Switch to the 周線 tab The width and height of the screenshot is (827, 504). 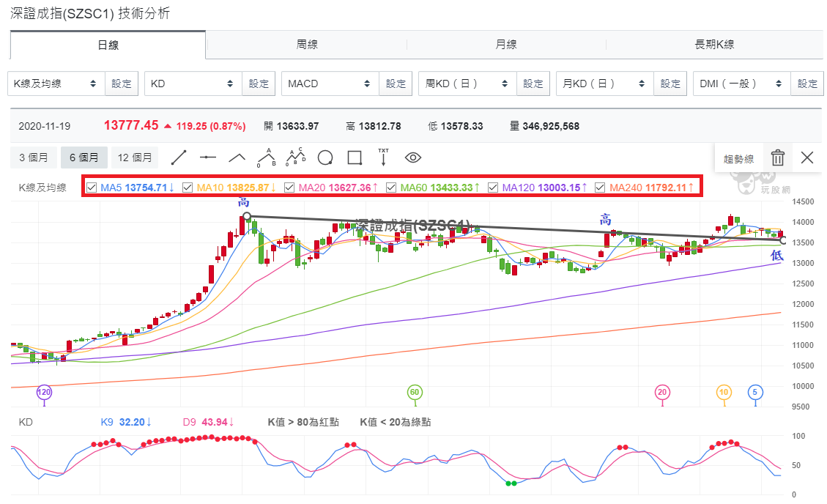(x=307, y=45)
